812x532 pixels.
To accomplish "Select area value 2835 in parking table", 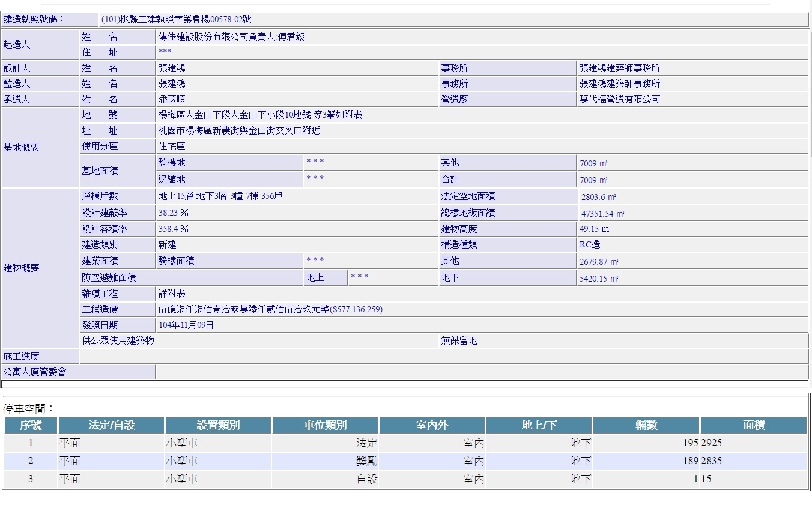I will point(711,461).
